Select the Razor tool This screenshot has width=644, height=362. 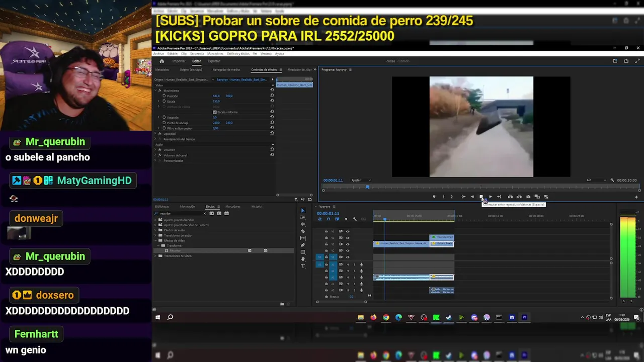(x=302, y=231)
